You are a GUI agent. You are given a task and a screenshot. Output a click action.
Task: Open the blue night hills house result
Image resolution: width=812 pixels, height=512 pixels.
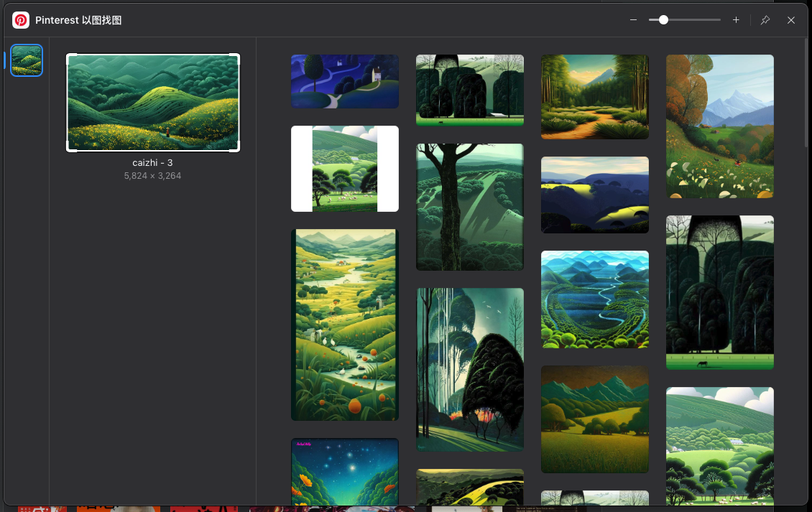coord(345,81)
